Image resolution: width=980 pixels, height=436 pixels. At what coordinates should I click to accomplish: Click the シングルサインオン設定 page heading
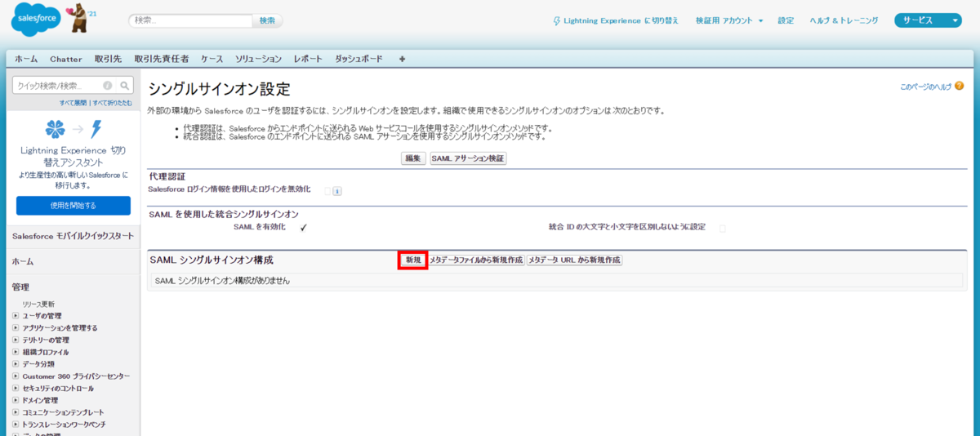(219, 89)
